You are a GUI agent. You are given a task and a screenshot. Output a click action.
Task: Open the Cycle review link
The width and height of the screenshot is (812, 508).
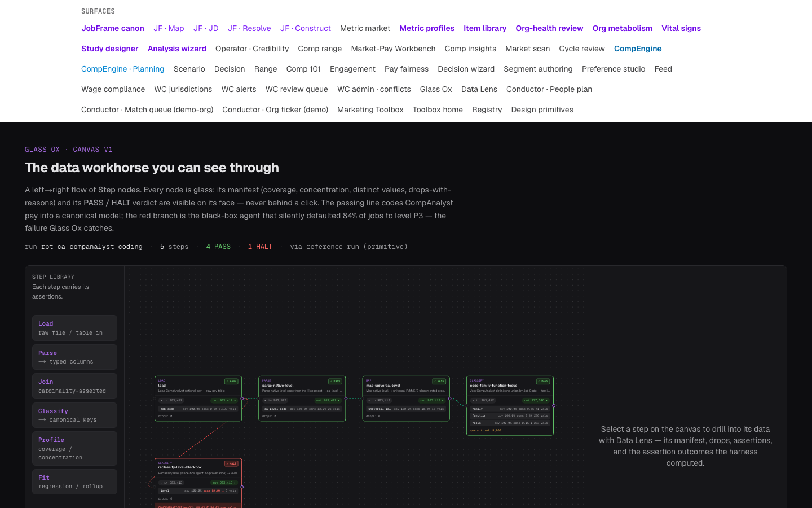(x=582, y=49)
